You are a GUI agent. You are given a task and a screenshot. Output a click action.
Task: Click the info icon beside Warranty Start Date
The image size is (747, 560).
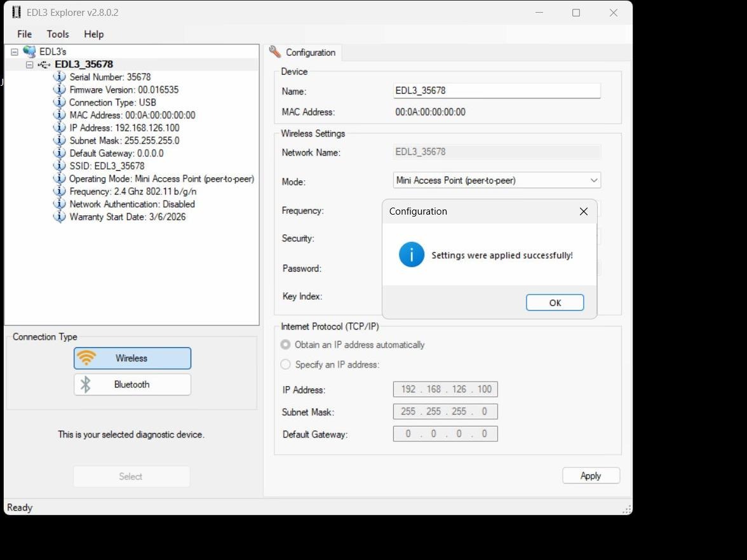click(59, 217)
